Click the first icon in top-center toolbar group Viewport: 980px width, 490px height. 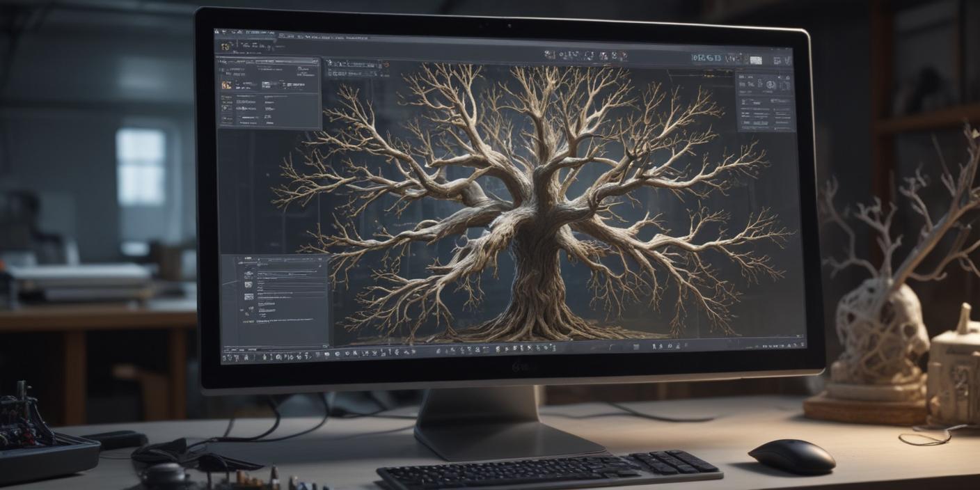[549, 54]
